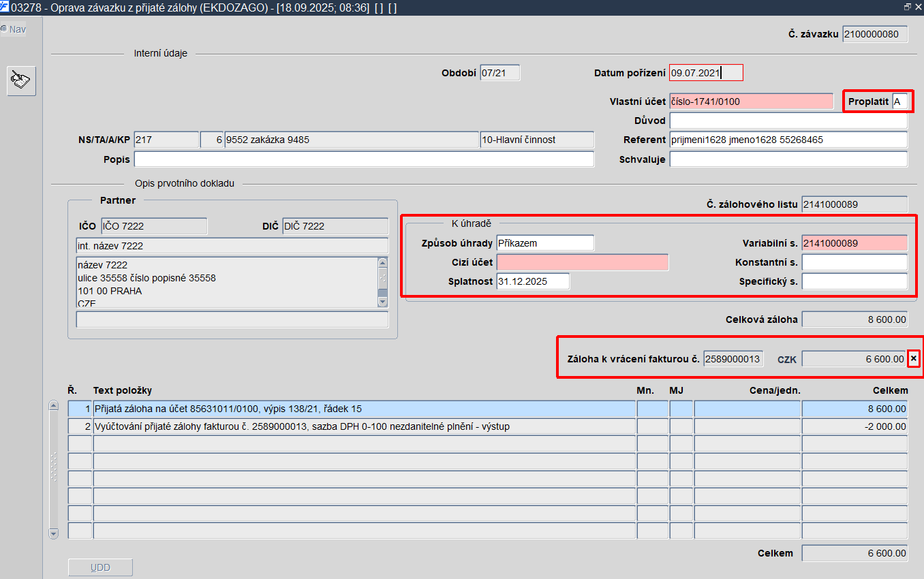Restore the inner window via title bar icon
Viewport: 924px width, 579px height.
(907, 6)
